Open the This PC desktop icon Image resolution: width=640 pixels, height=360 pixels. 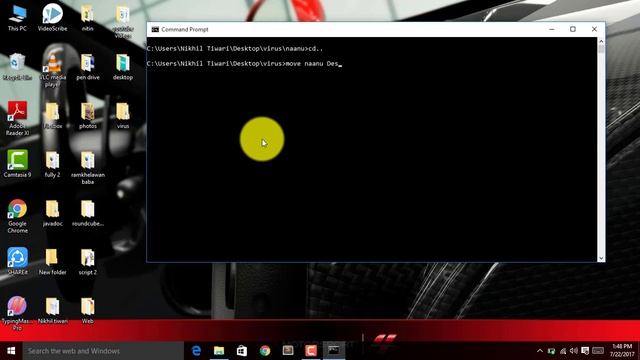(17, 18)
